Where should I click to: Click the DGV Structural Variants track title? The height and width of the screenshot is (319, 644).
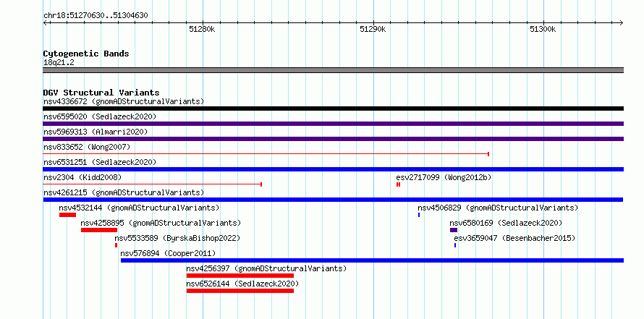pos(101,93)
